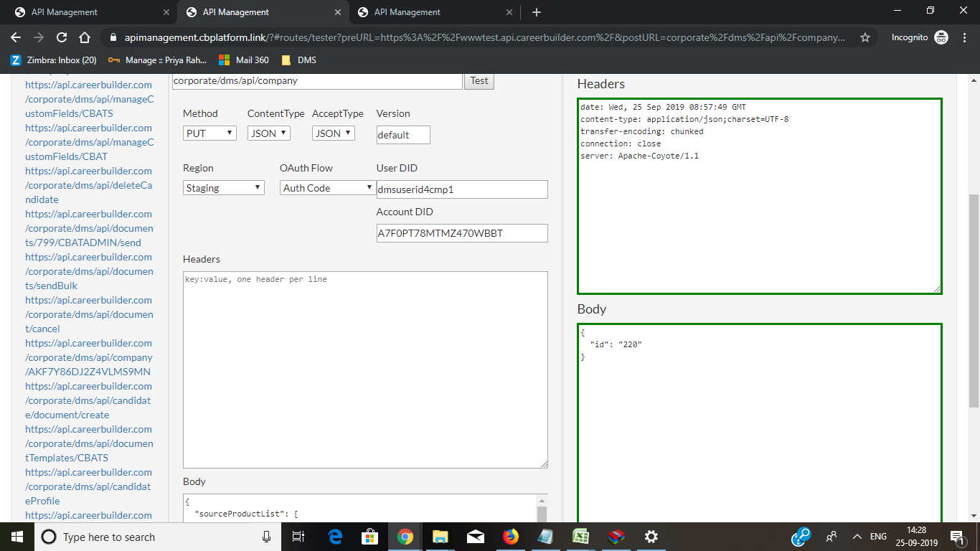Open the deleteCandidate API link

88,185
